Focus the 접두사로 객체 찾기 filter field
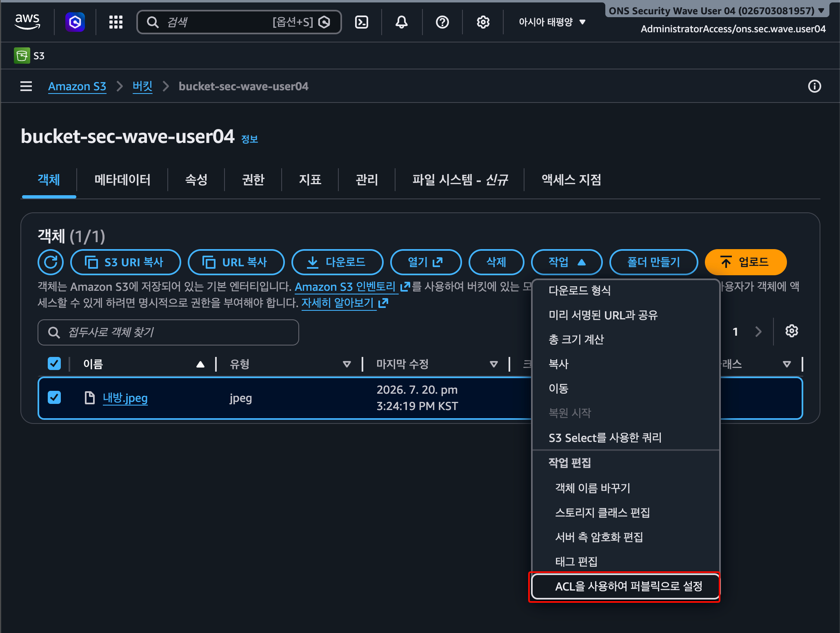 click(168, 332)
